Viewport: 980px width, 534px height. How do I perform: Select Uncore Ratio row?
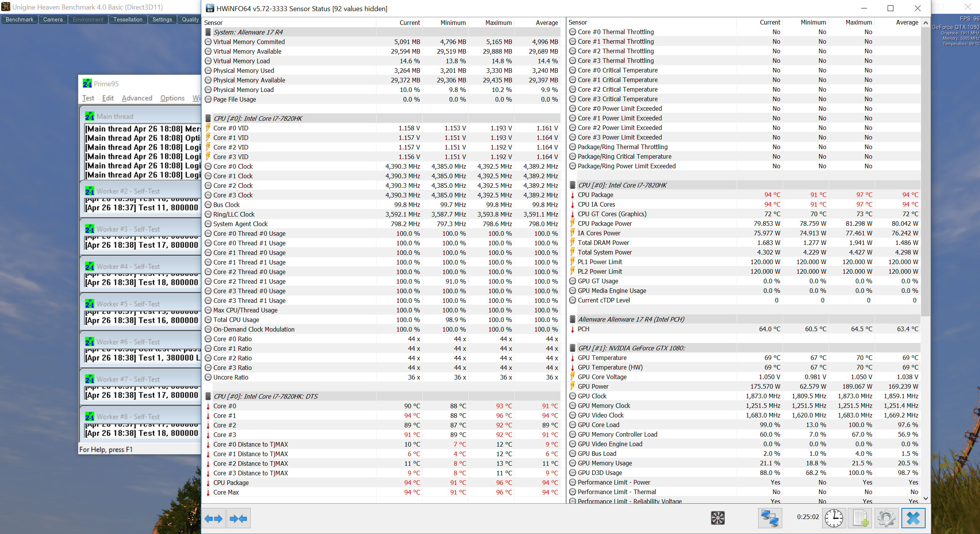click(x=382, y=377)
